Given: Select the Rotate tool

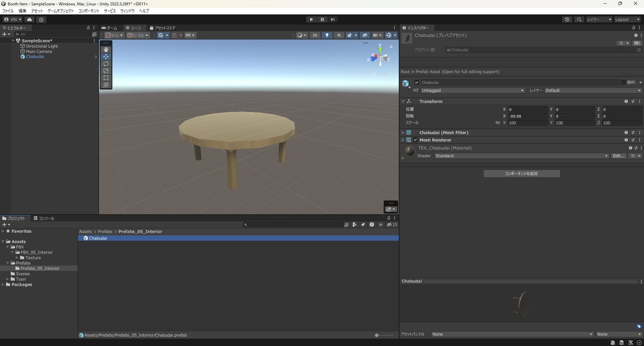Looking at the screenshot, I should [x=106, y=64].
